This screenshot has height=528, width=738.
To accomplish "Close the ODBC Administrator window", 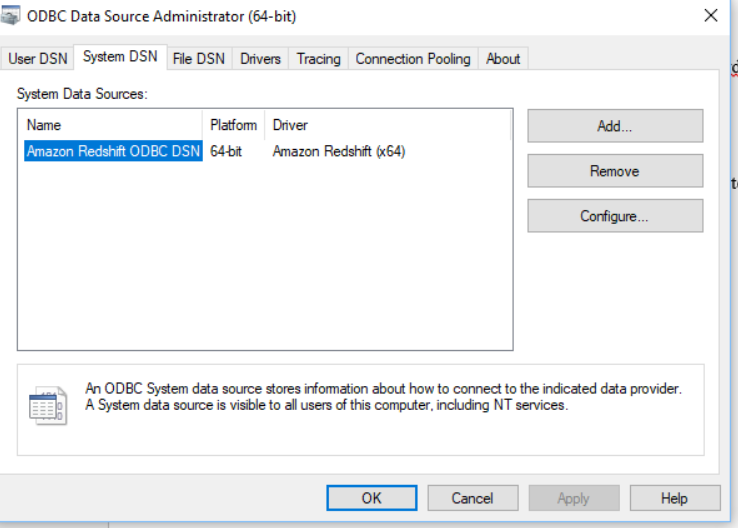I will point(711,16).
